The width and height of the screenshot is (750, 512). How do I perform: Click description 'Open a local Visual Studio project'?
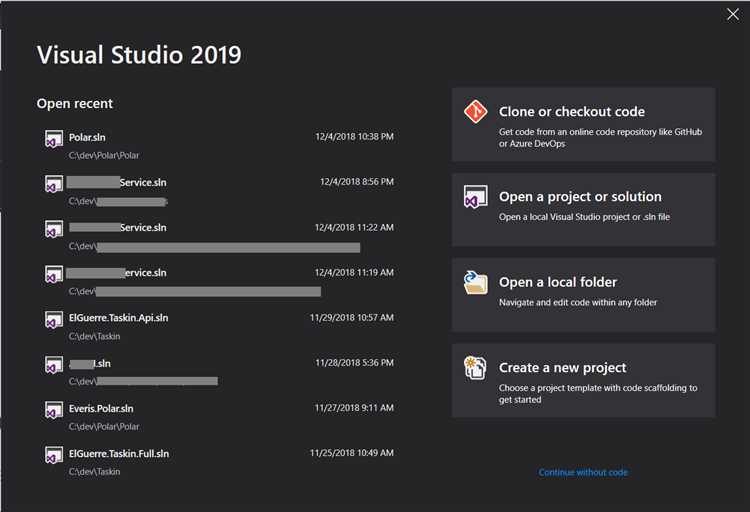(x=584, y=217)
